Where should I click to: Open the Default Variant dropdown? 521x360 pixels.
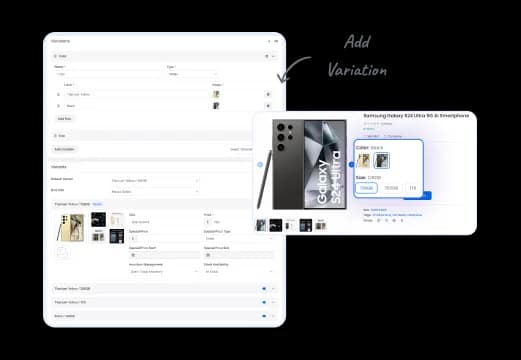155,181
